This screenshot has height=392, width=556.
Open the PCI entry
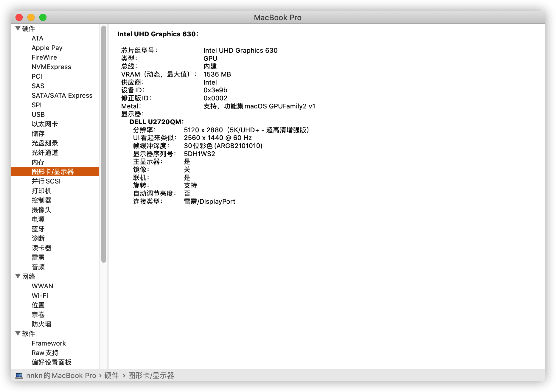(37, 76)
